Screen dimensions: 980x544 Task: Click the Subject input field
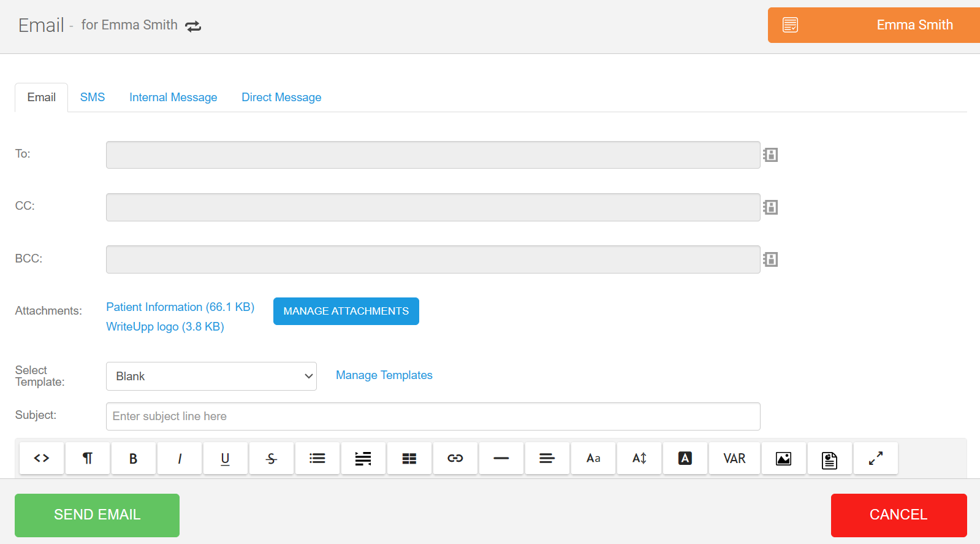pos(433,416)
